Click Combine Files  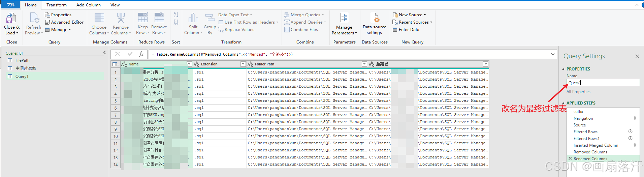coord(301,30)
